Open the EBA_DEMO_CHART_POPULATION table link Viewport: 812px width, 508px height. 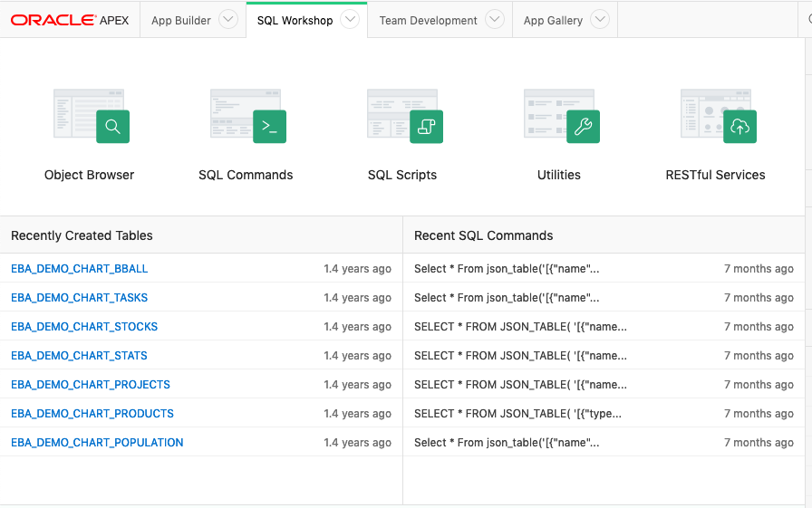pos(97,443)
